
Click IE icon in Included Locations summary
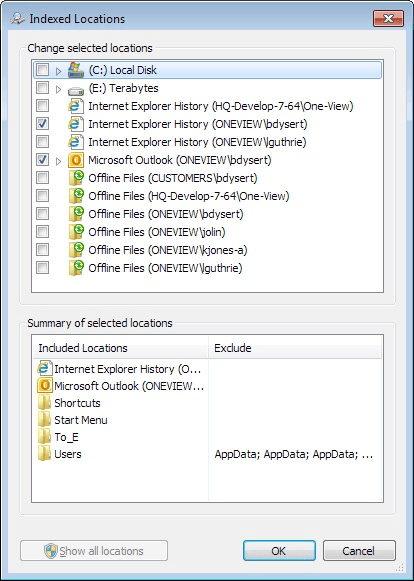44,369
